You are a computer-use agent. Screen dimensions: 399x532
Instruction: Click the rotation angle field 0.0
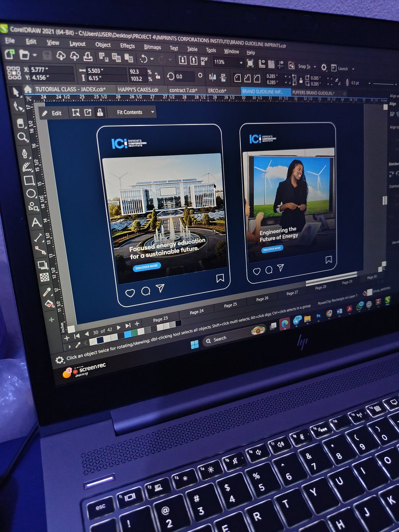(x=184, y=76)
